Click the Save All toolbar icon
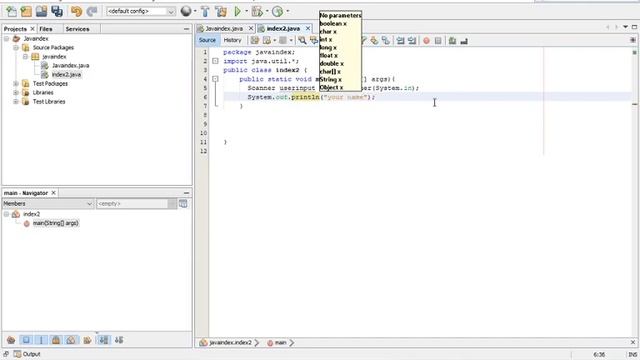The height and width of the screenshot is (360, 640). 57,11
